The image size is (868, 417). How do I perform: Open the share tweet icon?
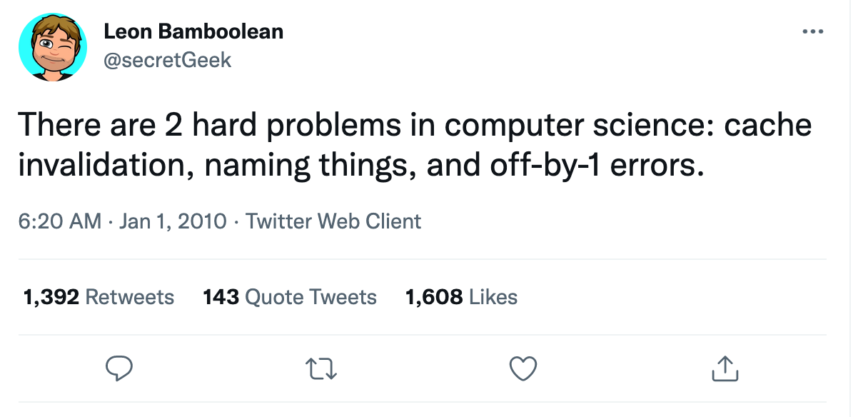[x=725, y=368]
